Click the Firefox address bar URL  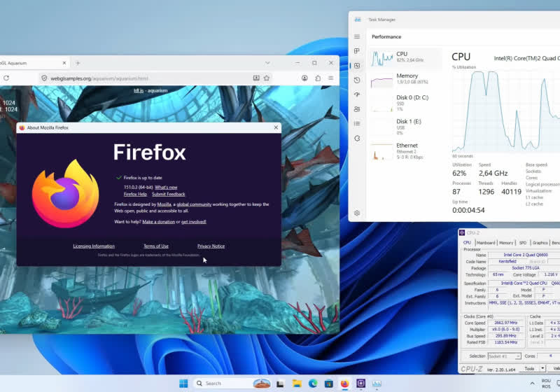[x=99, y=78]
